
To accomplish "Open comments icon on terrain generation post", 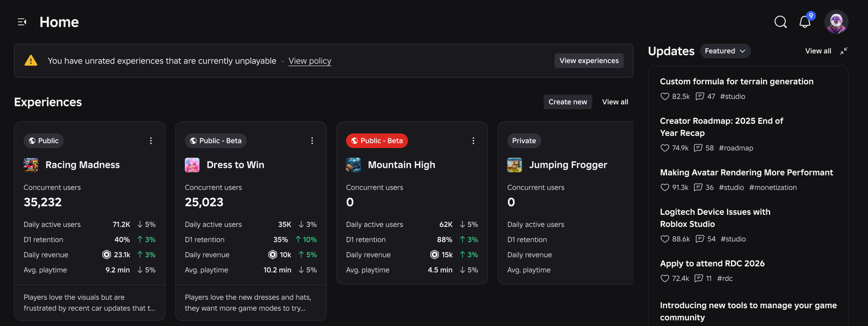I will (700, 96).
